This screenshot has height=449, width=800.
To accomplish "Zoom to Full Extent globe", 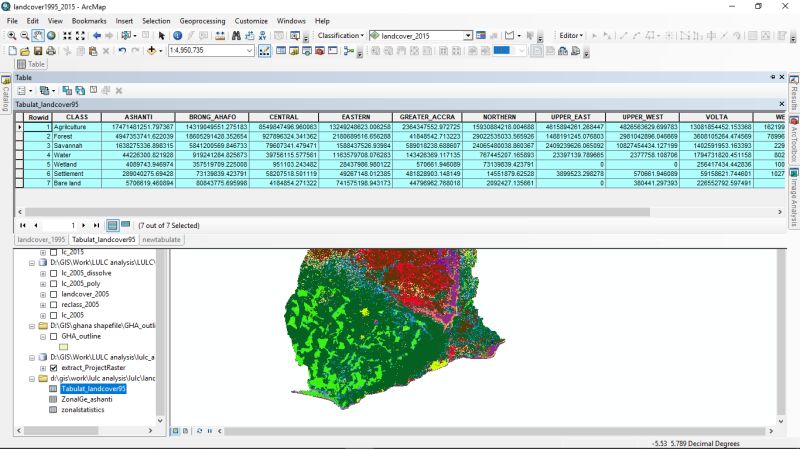I will point(51,36).
